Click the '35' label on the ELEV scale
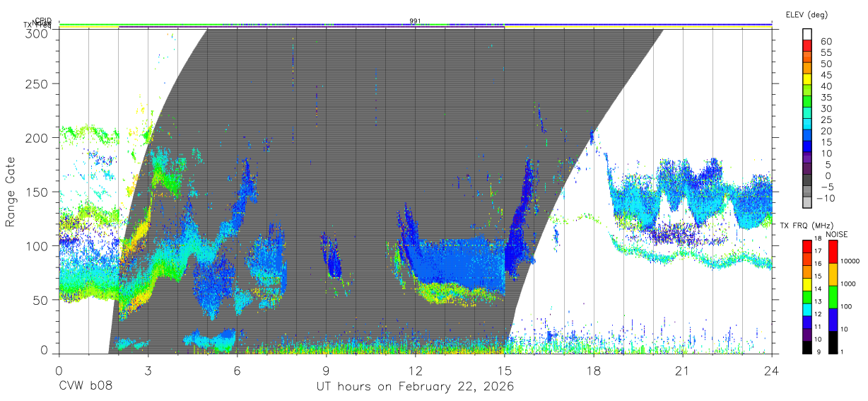 tap(826, 97)
